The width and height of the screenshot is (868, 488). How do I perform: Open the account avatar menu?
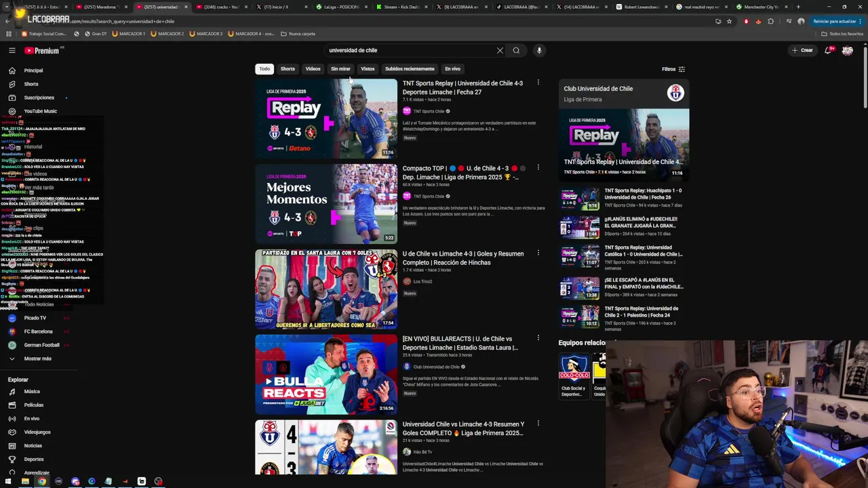(x=847, y=50)
